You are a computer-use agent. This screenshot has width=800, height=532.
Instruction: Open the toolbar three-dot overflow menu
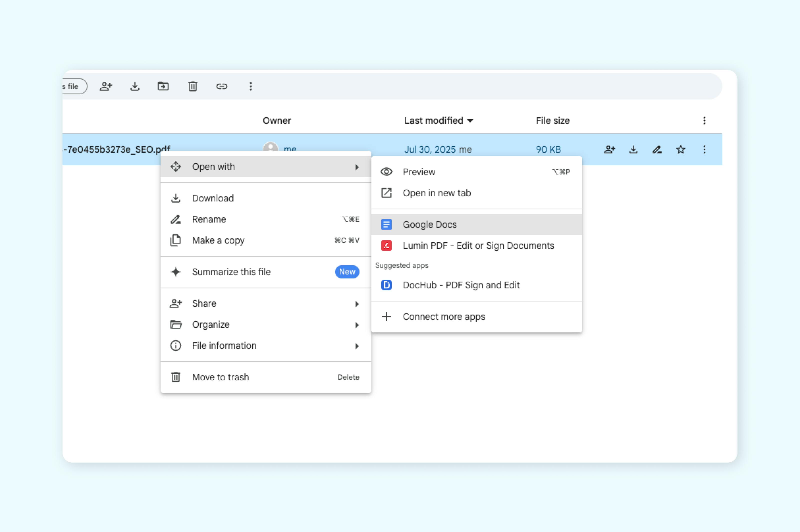pos(251,86)
